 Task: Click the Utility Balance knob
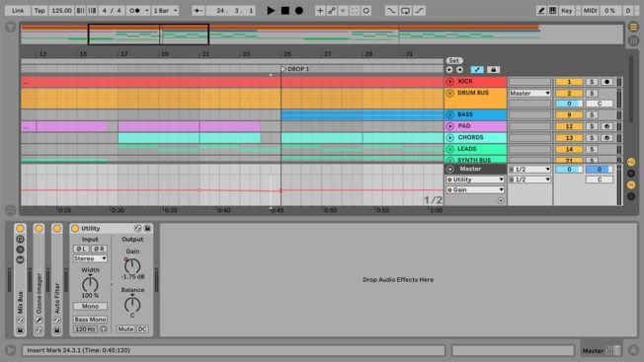coord(132,304)
